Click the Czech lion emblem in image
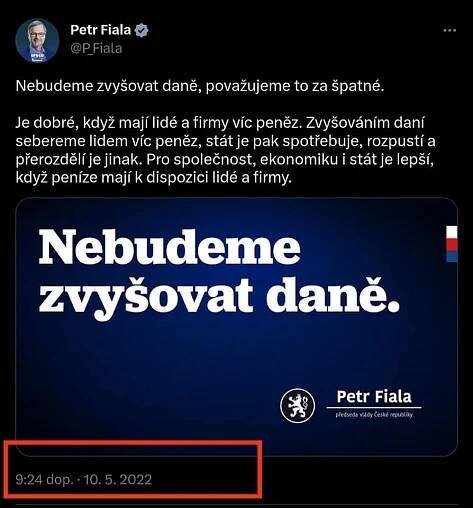The height and width of the screenshot is (508, 473). [297, 406]
